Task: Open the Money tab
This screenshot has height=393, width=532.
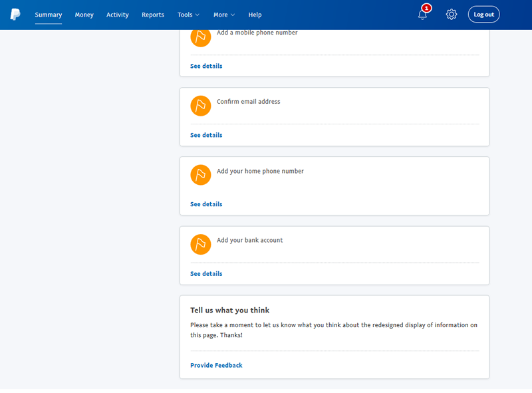Action: 84,15
